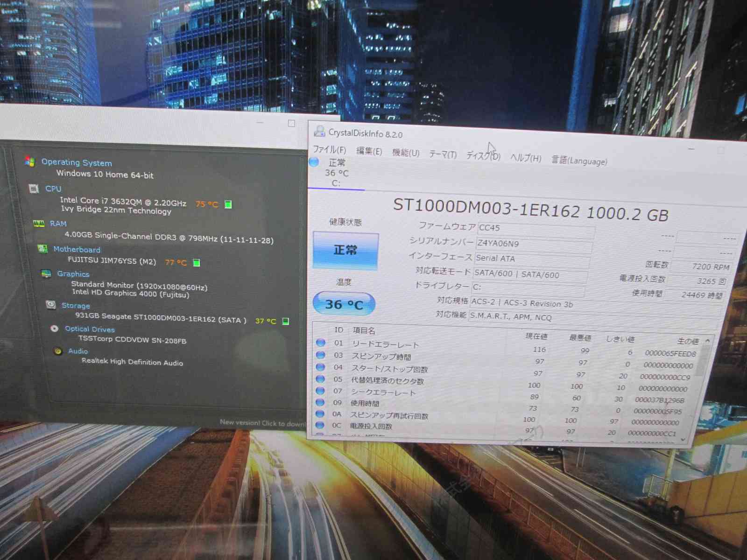Click the 正常 health status button

pos(345,250)
